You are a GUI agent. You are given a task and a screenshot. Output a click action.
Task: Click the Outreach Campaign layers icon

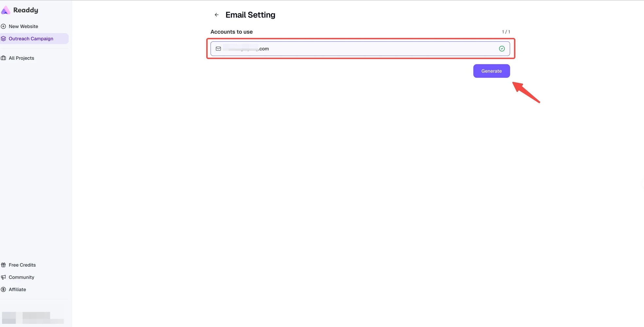pyautogui.click(x=4, y=38)
